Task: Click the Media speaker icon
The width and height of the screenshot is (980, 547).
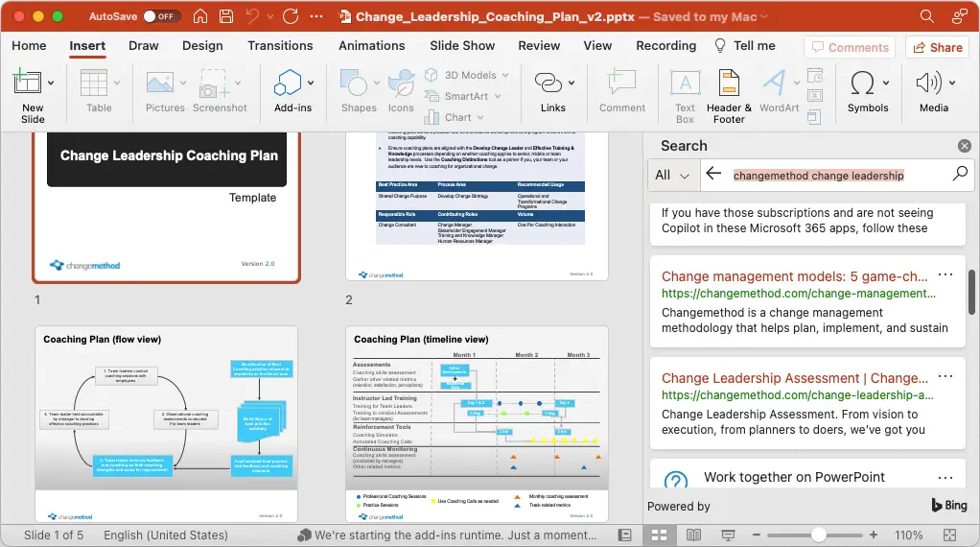Action: click(928, 83)
